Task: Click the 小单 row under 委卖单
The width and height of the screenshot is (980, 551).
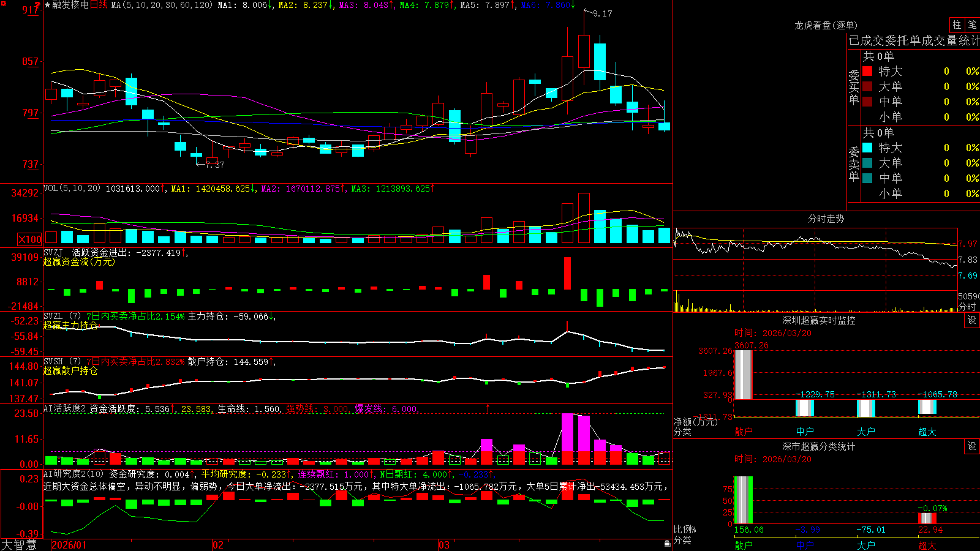Action: click(x=921, y=193)
